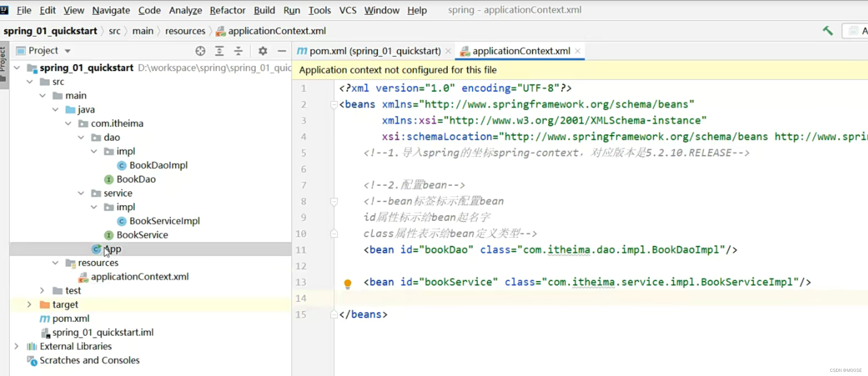Open the Refactor menu
Screen dimensions: 868x376
228,10
